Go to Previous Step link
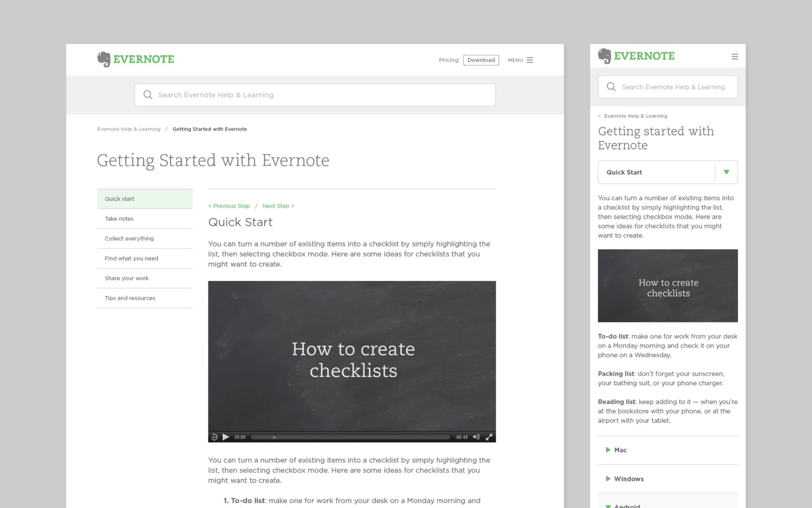812x508 pixels. [x=229, y=206]
